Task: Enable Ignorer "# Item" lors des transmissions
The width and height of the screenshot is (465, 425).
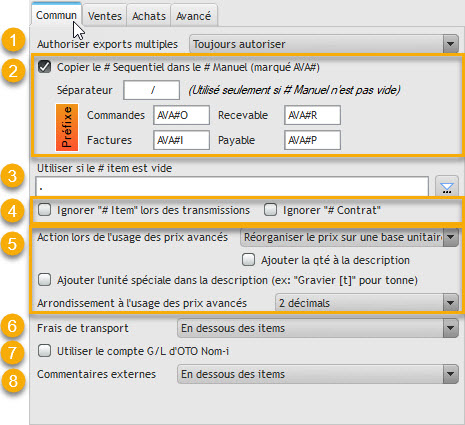Action: pos(44,210)
